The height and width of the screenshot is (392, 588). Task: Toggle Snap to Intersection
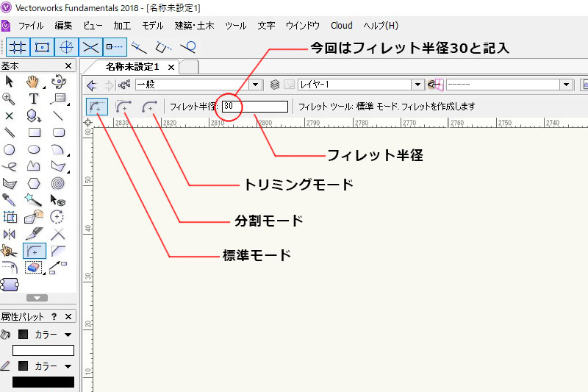coord(90,47)
